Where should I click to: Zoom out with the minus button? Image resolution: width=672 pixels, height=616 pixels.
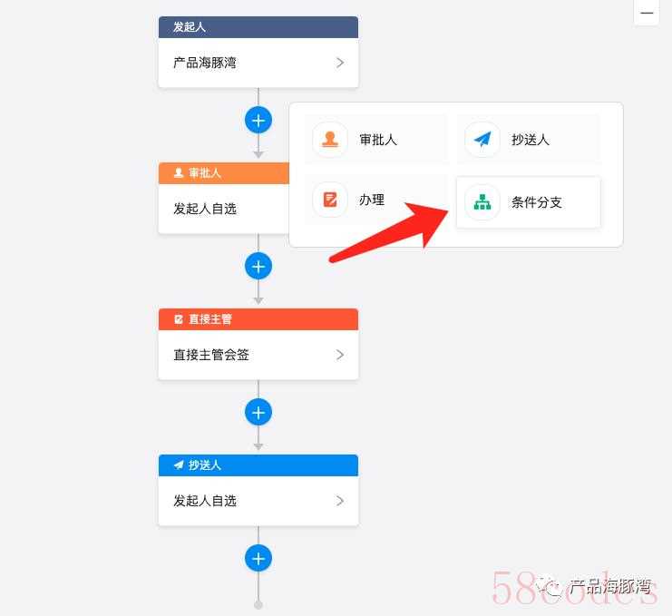click(647, 13)
